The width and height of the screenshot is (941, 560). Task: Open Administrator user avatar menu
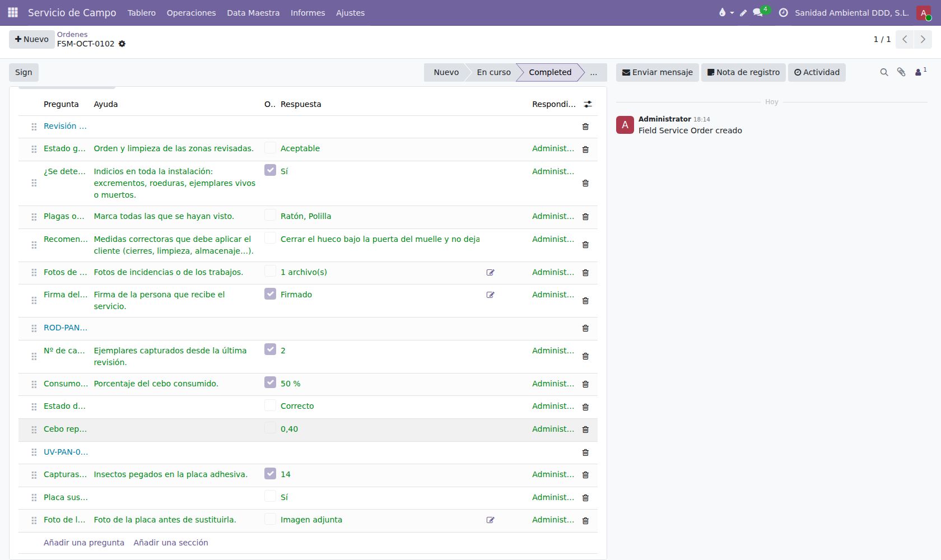924,12
